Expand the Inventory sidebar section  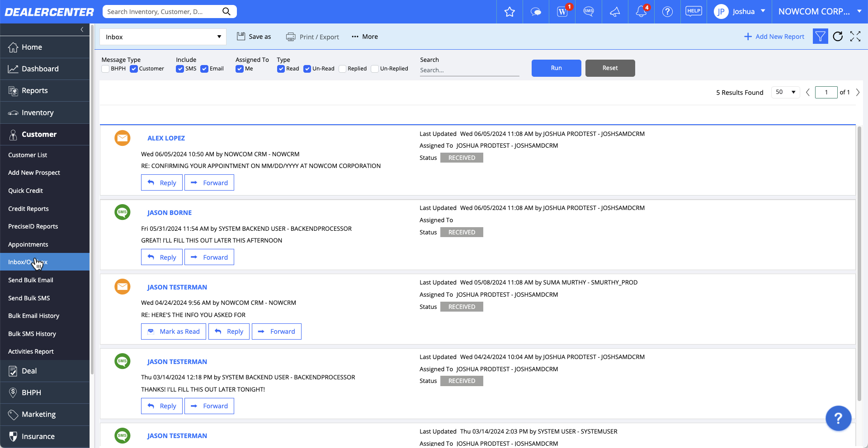[x=45, y=112]
